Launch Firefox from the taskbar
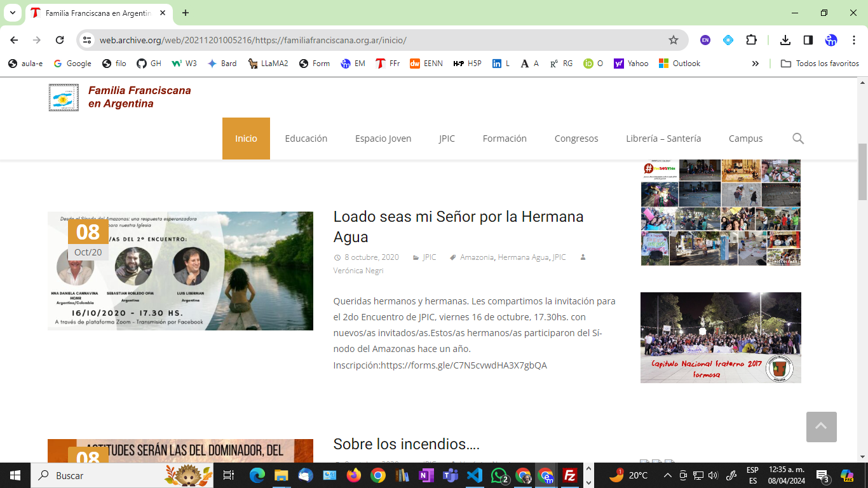The height and width of the screenshot is (488, 868). point(354,475)
